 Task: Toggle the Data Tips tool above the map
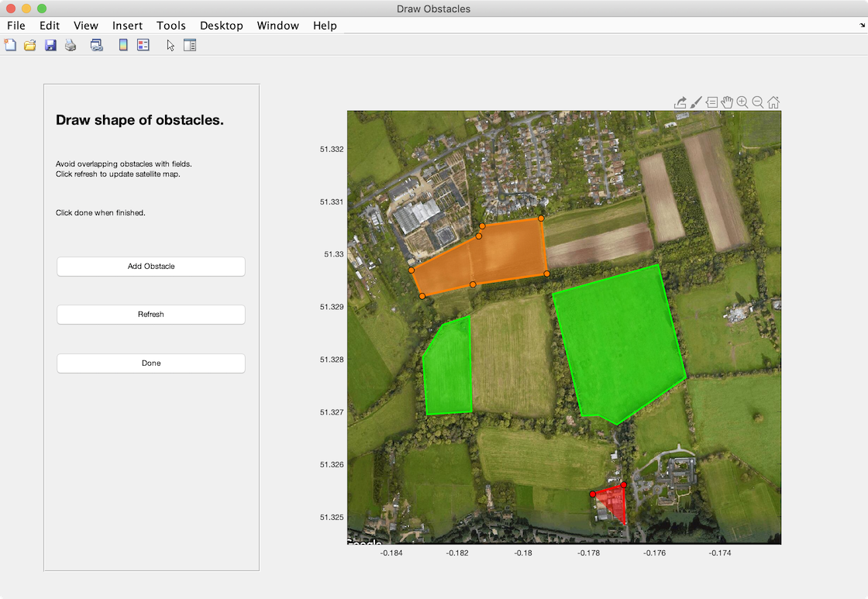(x=711, y=102)
